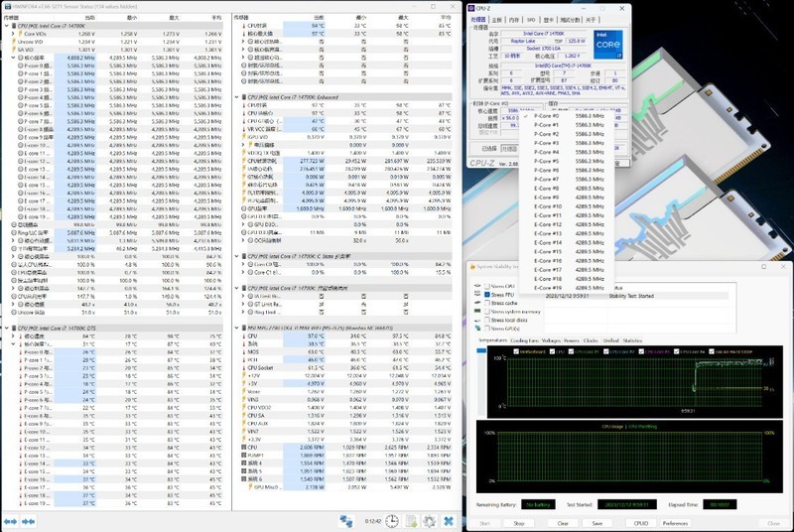This screenshot has width=794, height=532.
Task: Open Preferences in stability test
Action: click(675, 523)
